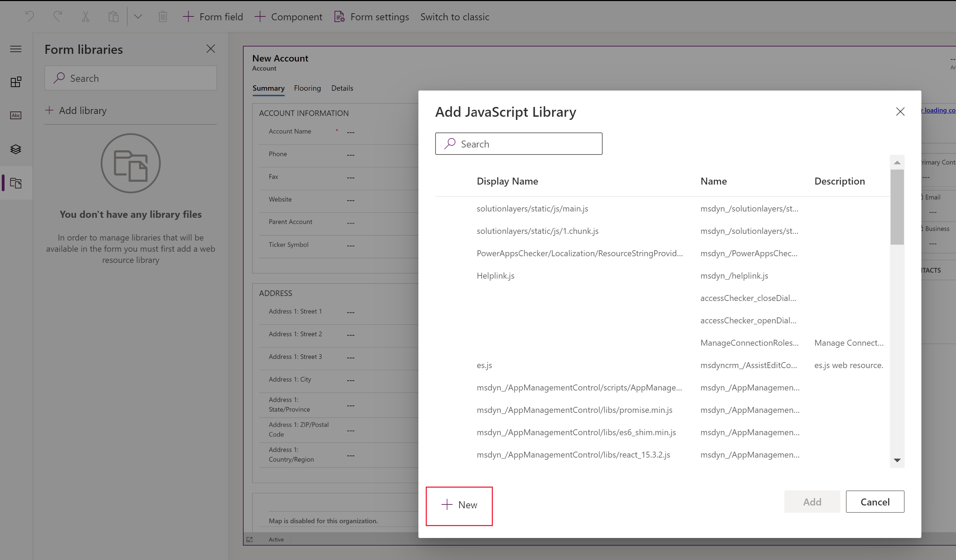The image size is (956, 560).
Task: Click the New button in dialog
Action: [459, 505]
